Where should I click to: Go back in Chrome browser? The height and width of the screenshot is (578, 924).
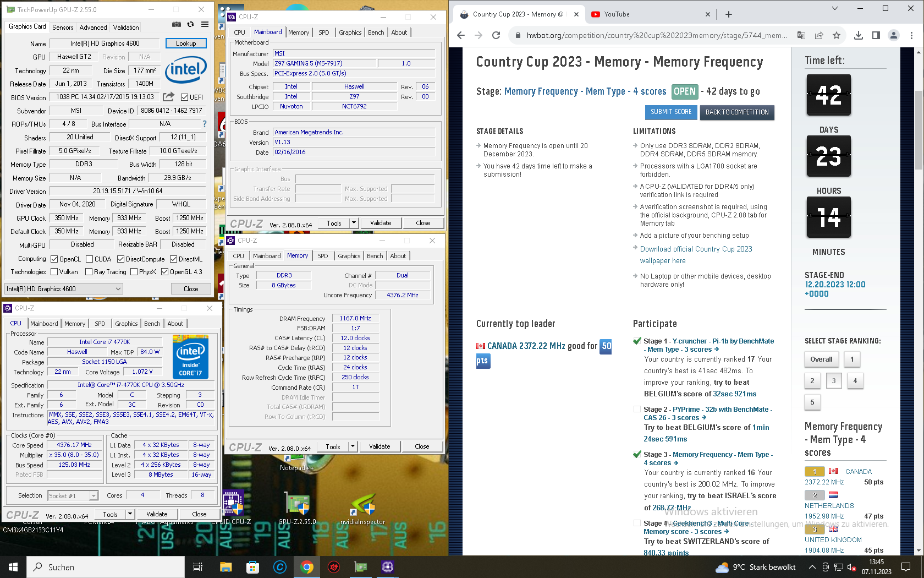[x=461, y=35]
